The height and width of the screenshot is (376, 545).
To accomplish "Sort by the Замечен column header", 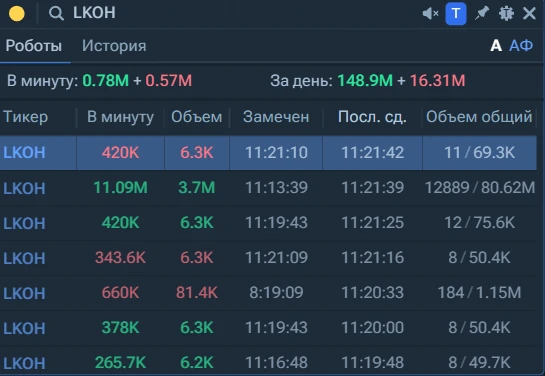I will [276, 117].
